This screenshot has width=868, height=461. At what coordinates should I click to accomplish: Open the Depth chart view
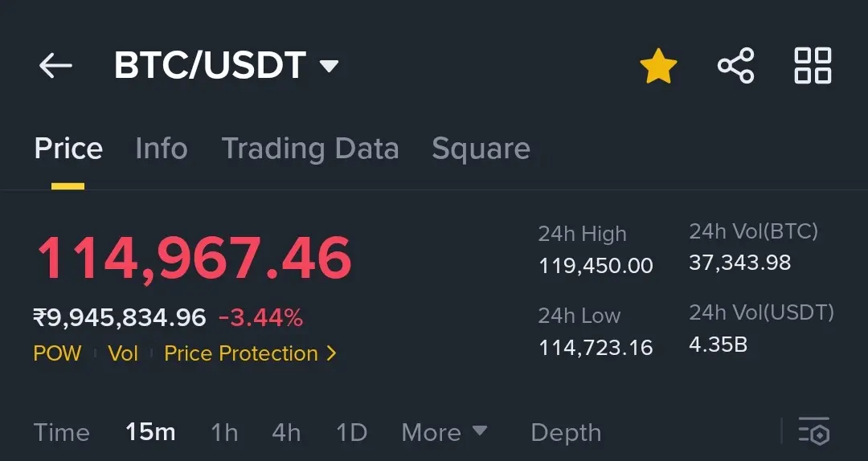566,433
